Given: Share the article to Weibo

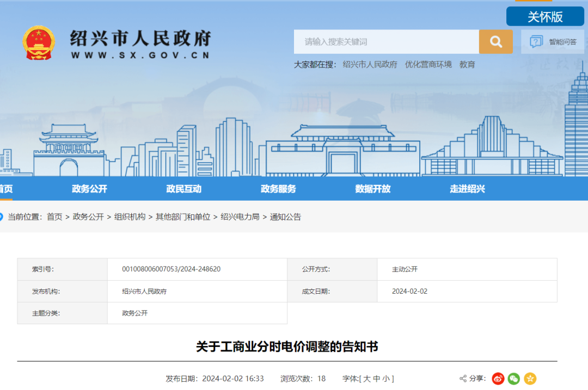Looking at the screenshot, I should [x=497, y=379].
